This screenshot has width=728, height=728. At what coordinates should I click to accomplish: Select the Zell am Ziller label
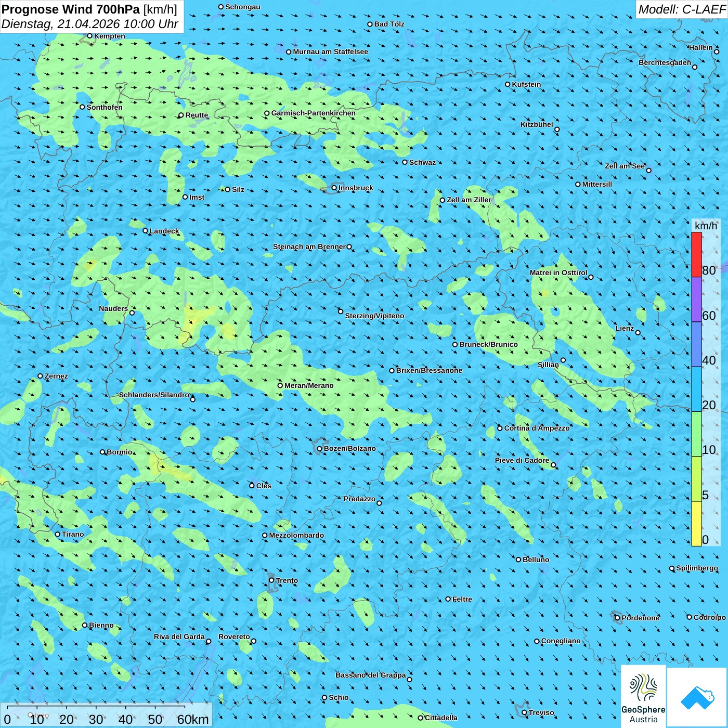tap(469, 200)
